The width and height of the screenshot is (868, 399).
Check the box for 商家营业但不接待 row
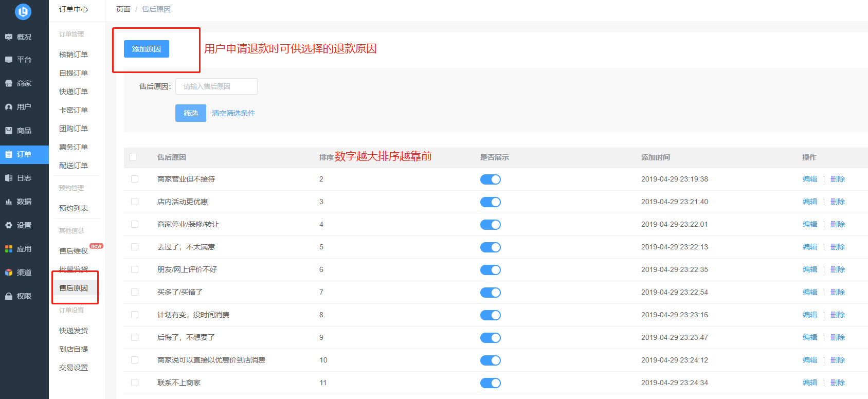click(x=135, y=179)
